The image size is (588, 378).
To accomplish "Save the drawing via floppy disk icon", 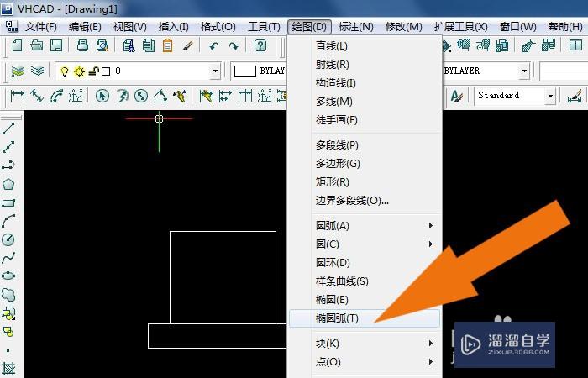I will pyautogui.click(x=56, y=45).
